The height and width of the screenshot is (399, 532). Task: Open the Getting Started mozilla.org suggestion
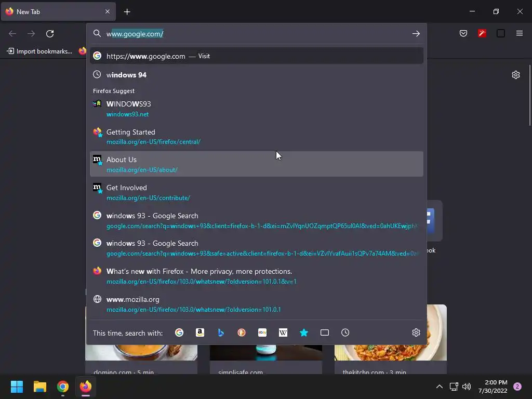[x=257, y=137]
